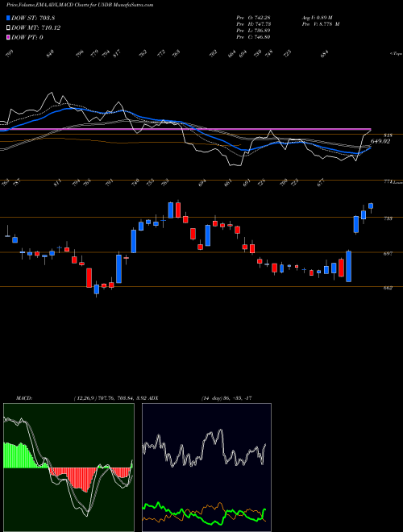The image size is (403, 532).
Task: Select the DOW PT: 0 label
Action: (27, 37)
